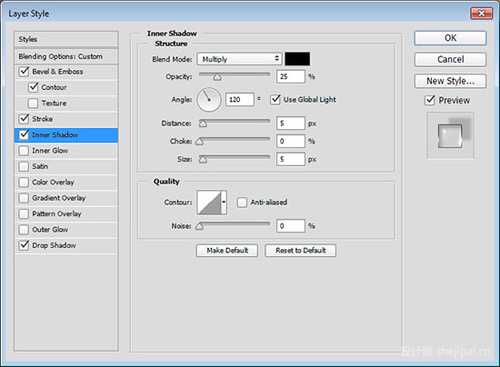Click the Make Default button

click(227, 250)
